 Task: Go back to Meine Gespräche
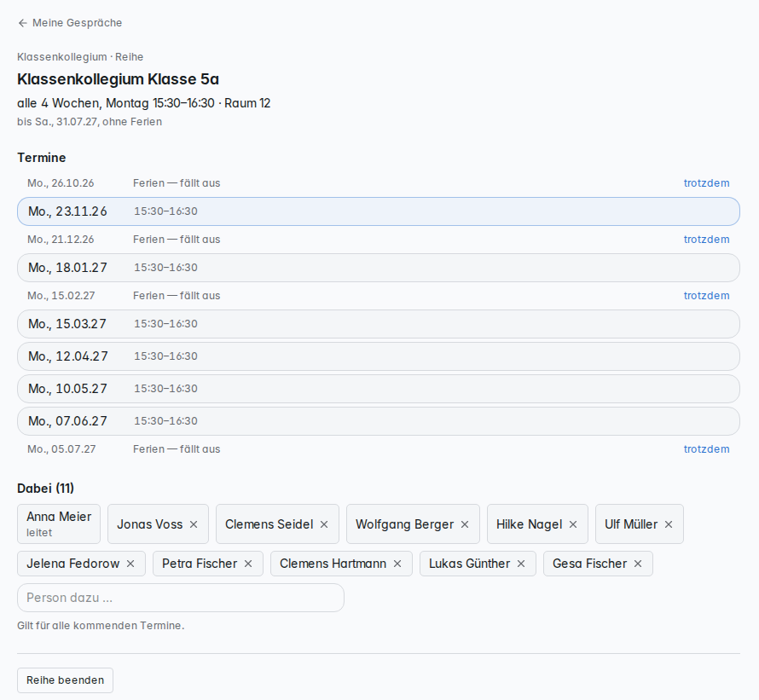(70, 23)
